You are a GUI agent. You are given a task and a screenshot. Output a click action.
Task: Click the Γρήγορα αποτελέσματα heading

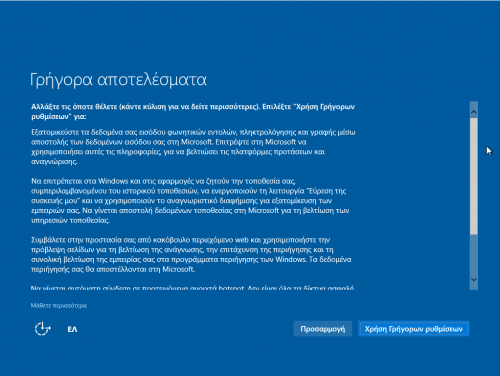point(118,80)
